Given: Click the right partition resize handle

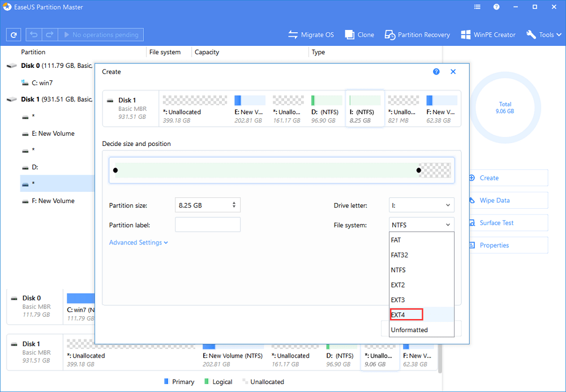Looking at the screenshot, I should click(x=419, y=170).
